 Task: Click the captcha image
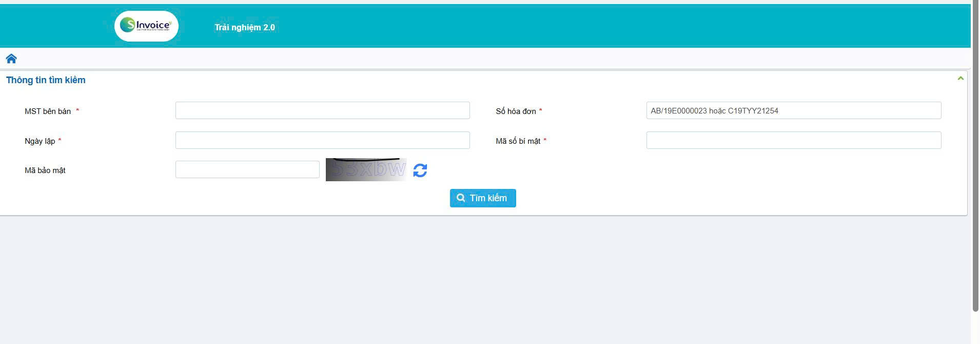tap(366, 169)
